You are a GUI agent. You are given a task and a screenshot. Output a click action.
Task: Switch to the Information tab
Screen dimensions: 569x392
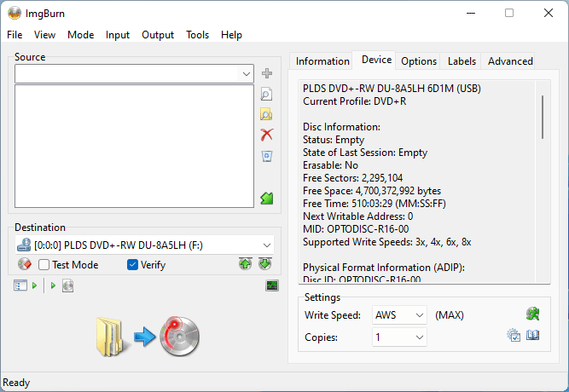pos(322,61)
